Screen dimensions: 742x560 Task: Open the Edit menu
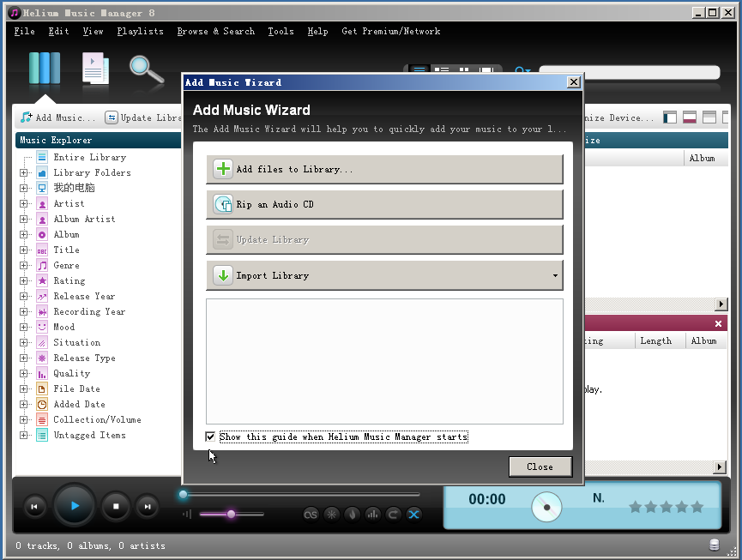click(x=58, y=31)
